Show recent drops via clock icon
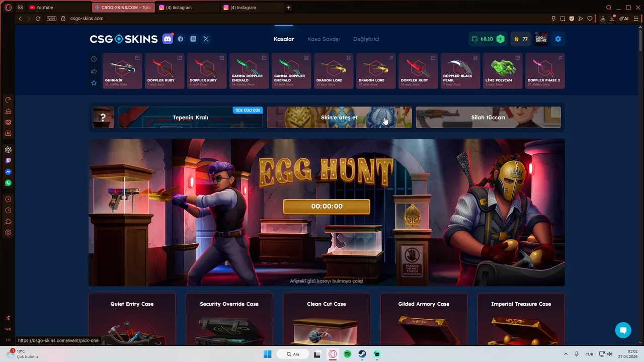 (x=94, y=59)
